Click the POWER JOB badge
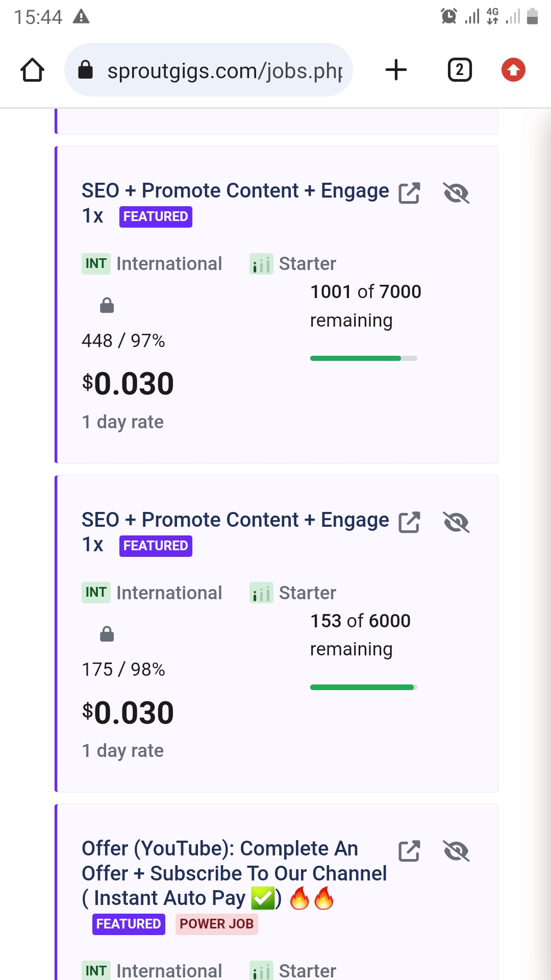The height and width of the screenshot is (980, 551). point(216,924)
